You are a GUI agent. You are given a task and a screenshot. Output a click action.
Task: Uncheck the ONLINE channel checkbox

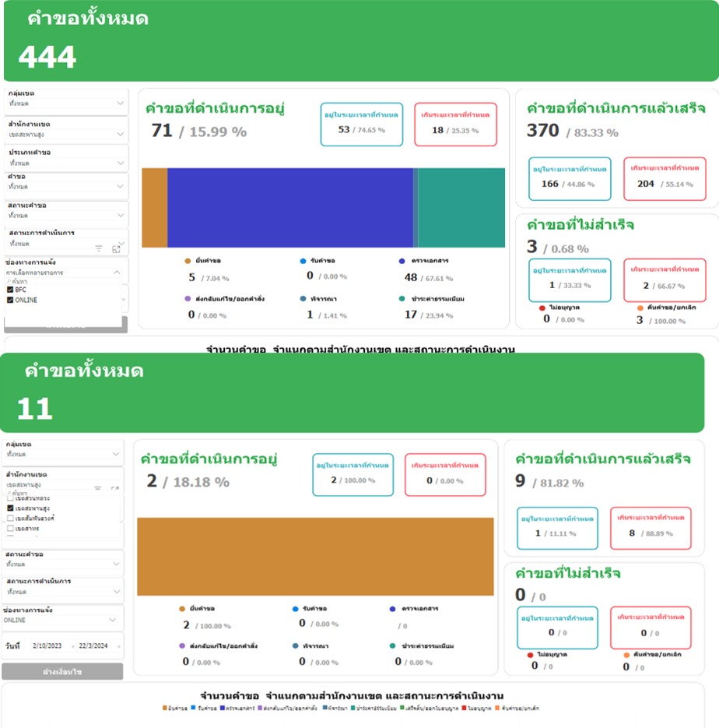tap(10, 300)
